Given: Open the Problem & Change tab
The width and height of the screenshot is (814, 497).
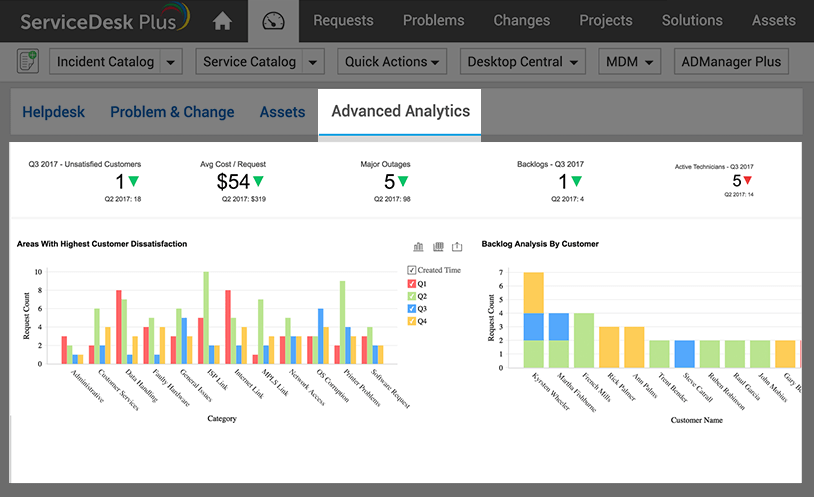Looking at the screenshot, I should point(172,112).
